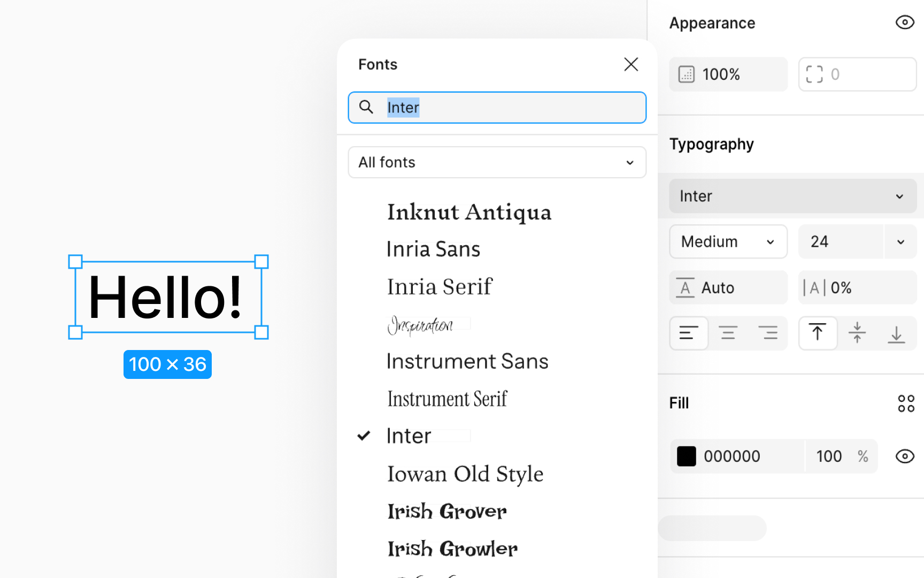
Task: Open the All fonts dropdown
Action: (497, 162)
